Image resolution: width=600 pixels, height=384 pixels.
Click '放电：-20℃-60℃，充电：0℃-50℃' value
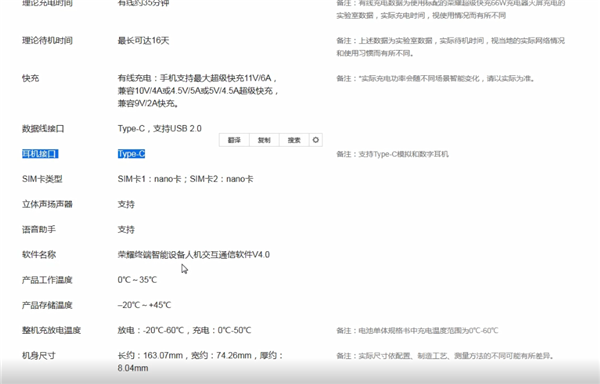point(184,330)
